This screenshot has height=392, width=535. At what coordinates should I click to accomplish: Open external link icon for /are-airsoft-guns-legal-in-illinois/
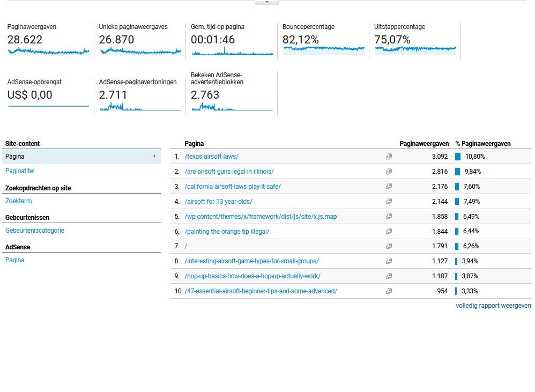[x=389, y=172]
